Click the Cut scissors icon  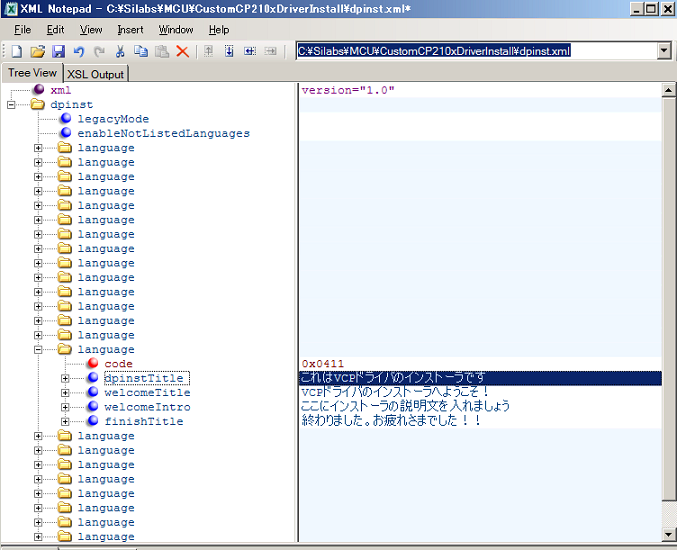120,51
